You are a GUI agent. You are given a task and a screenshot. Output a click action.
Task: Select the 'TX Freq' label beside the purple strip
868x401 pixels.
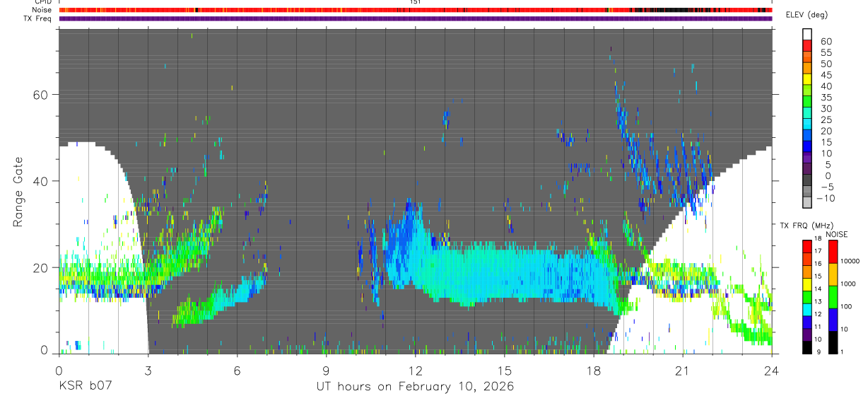click(39, 18)
